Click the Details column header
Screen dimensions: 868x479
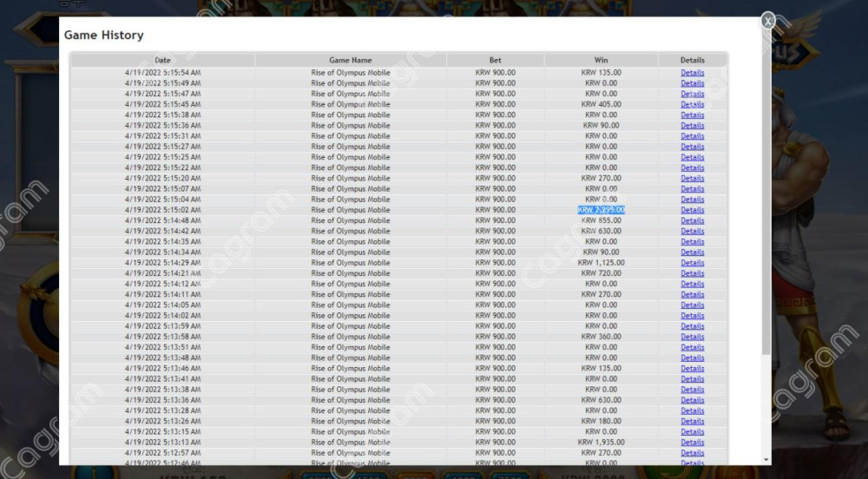coord(692,61)
